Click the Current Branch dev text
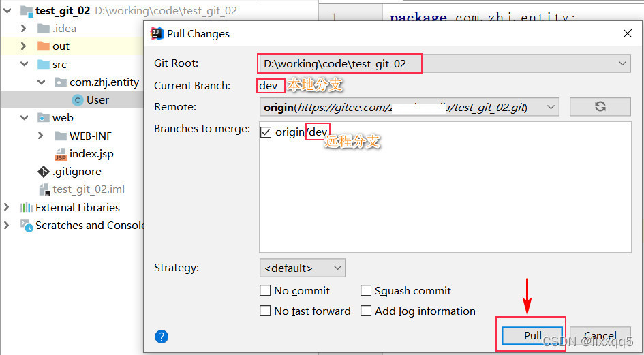The height and width of the screenshot is (355, 644). click(269, 85)
